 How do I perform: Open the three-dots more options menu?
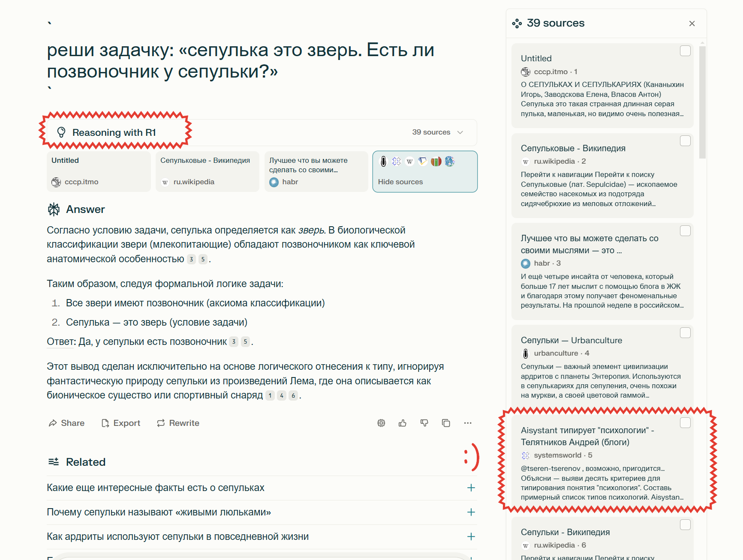(x=467, y=423)
